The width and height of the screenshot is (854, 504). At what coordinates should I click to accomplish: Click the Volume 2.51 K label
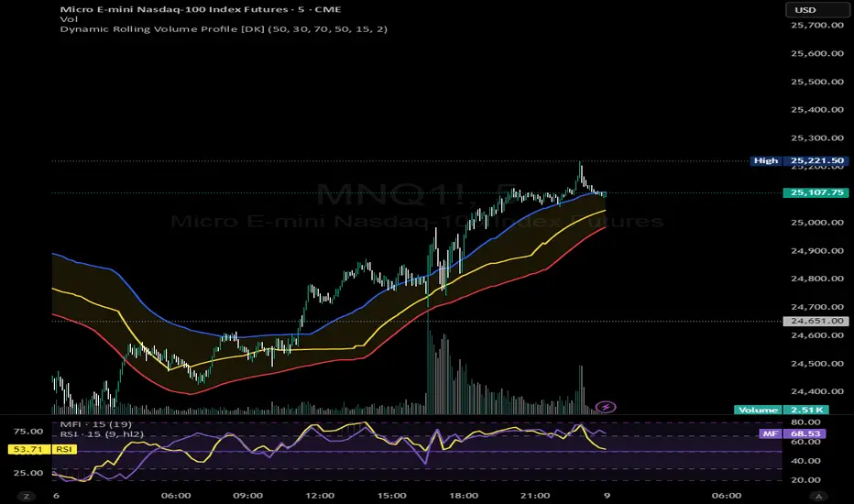tap(782, 410)
